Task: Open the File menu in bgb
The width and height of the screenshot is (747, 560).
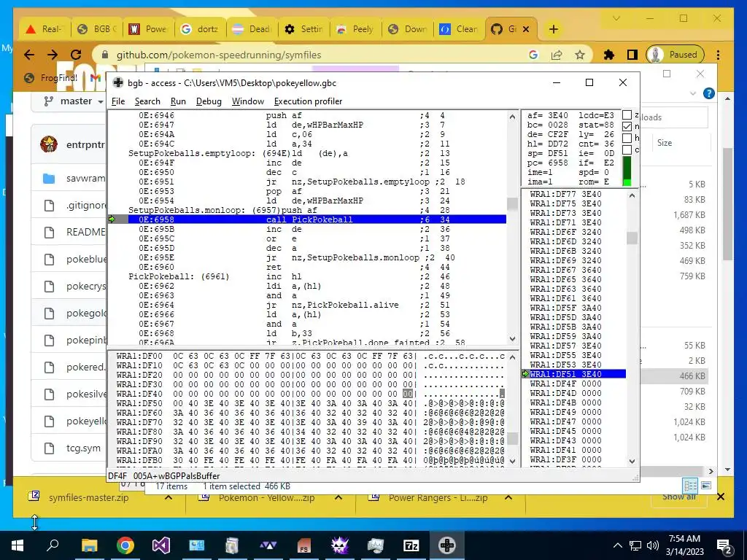Action: pyautogui.click(x=117, y=101)
